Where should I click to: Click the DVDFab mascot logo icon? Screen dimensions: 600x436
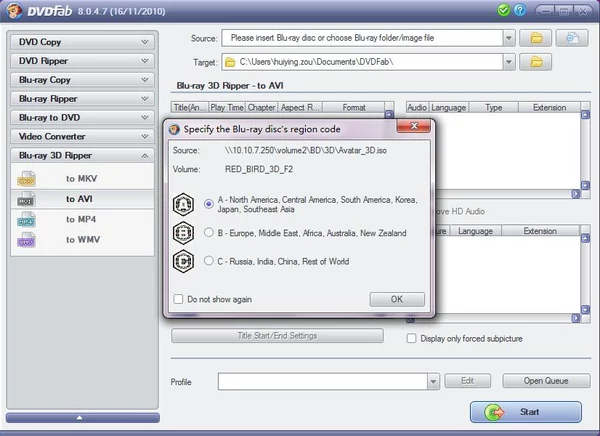click(13, 11)
